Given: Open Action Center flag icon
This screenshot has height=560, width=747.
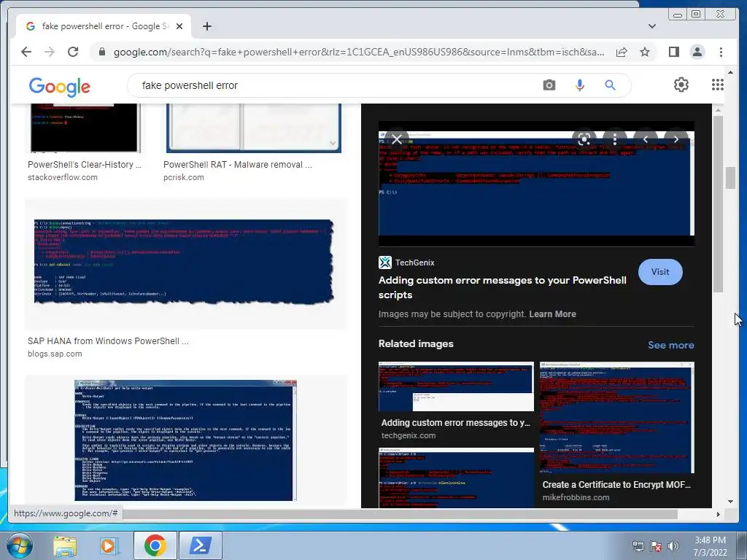Looking at the screenshot, I should point(656,546).
